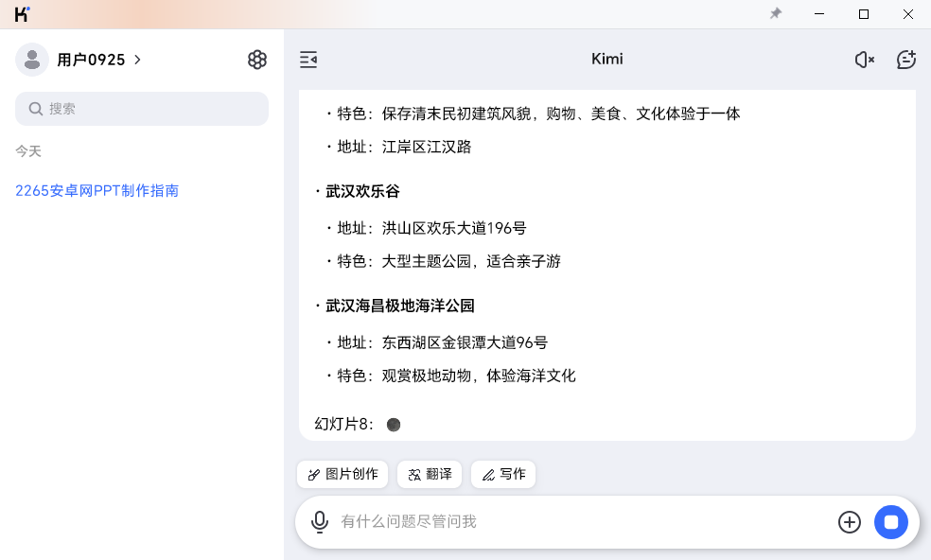The height and width of the screenshot is (560, 931).
Task: Stop the current response generation
Action: [x=891, y=521]
